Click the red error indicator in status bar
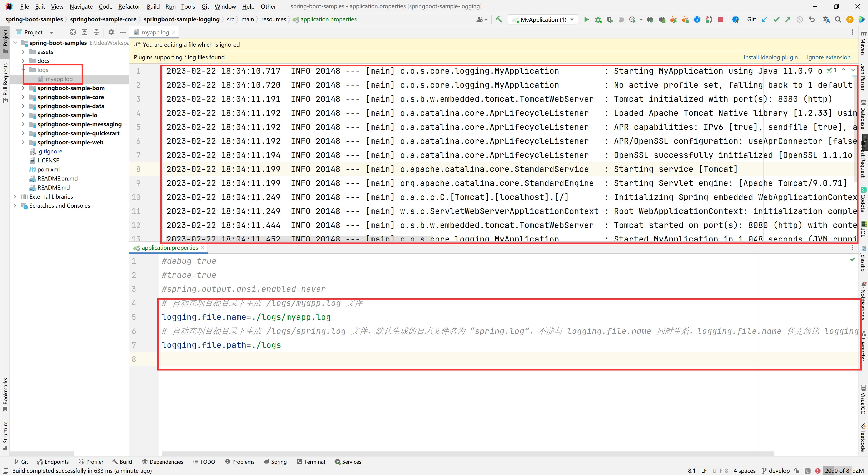The width and height of the screenshot is (868, 475). [817, 471]
